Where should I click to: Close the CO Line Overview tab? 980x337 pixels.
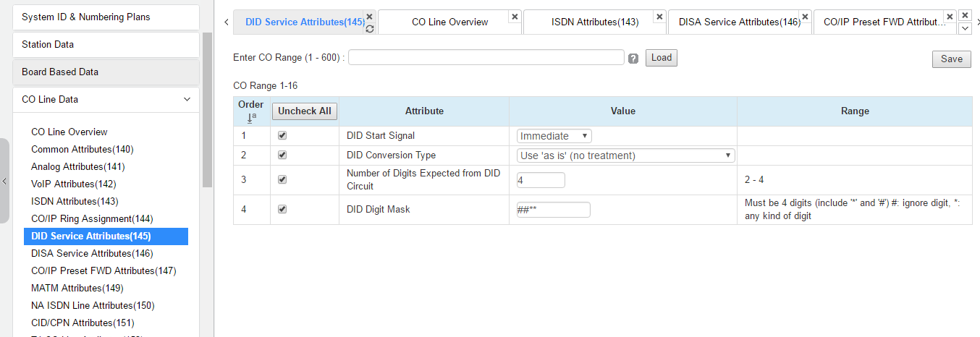[x=515, y=17]
